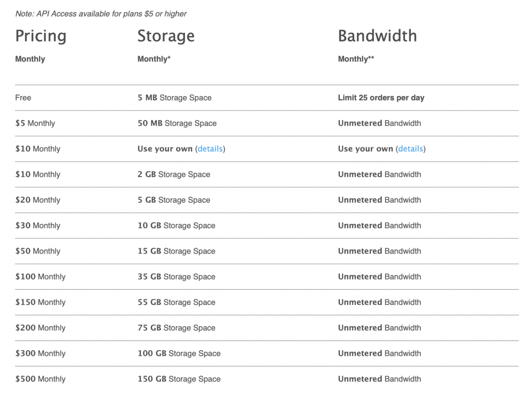Click "150 GB Storage Space" text
Viewport: 532px width, 400px height.
(179, 379)
